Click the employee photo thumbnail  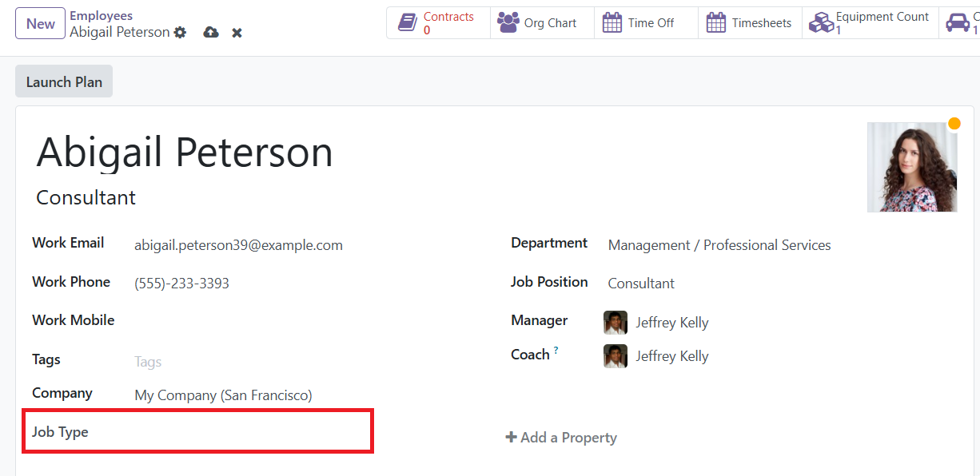coord(912,167)
